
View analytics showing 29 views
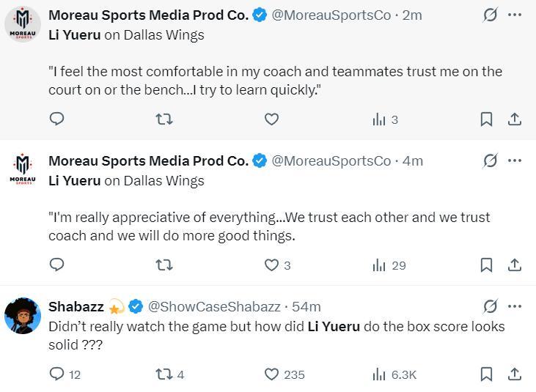[x=389, y=265]
